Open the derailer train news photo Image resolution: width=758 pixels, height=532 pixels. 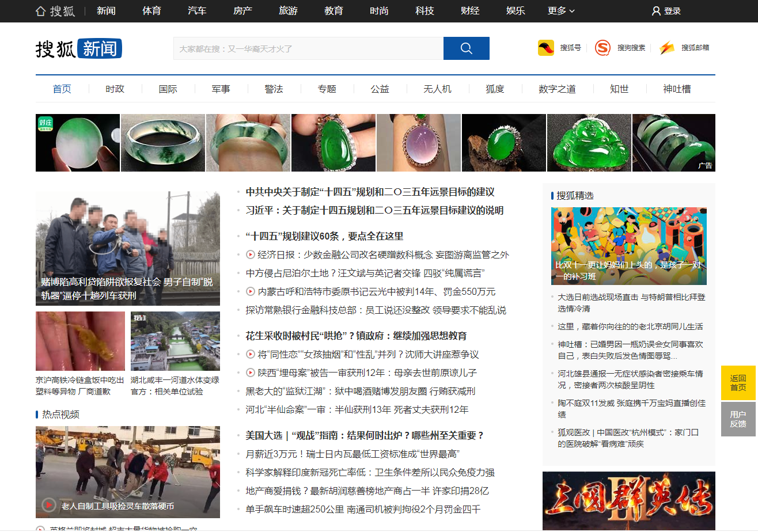tap(127, 248)
